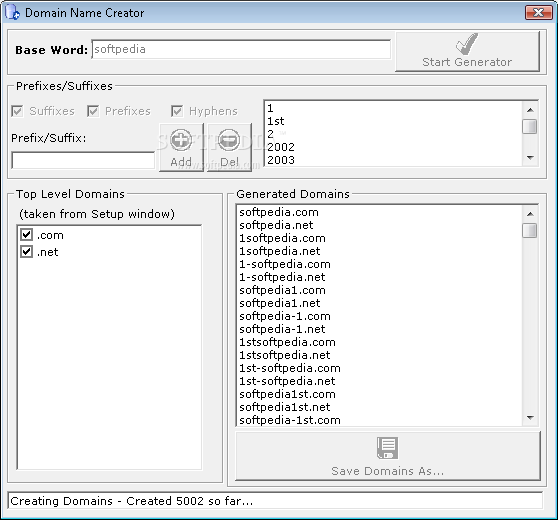The image size is (558, 520).
Task: Select 1-softpedia.net in generated domains
Action: tap(380, 277)
